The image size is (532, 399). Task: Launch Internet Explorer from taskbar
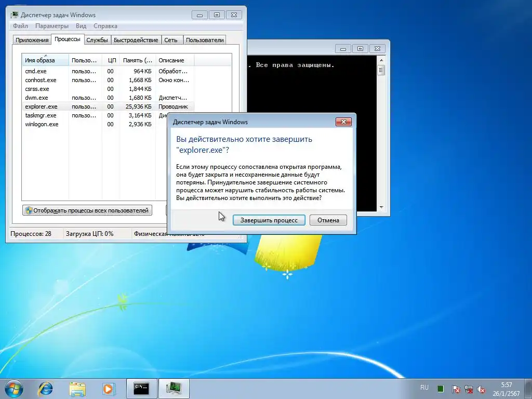pyautogui.click(x=46, y=389)
